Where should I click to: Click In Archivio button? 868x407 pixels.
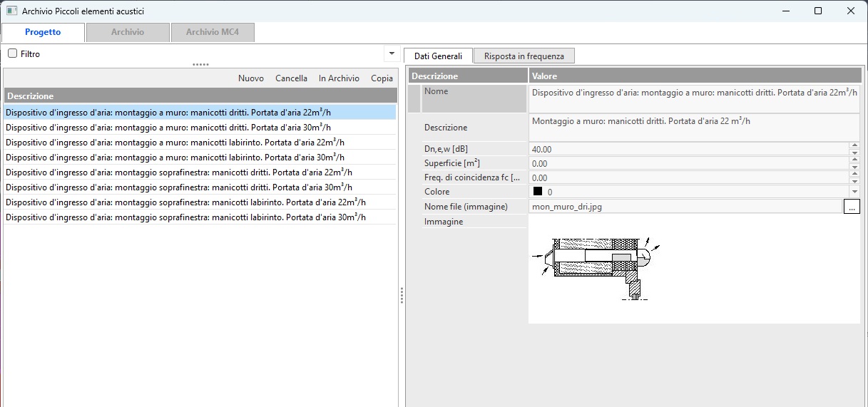coord(339,78)
